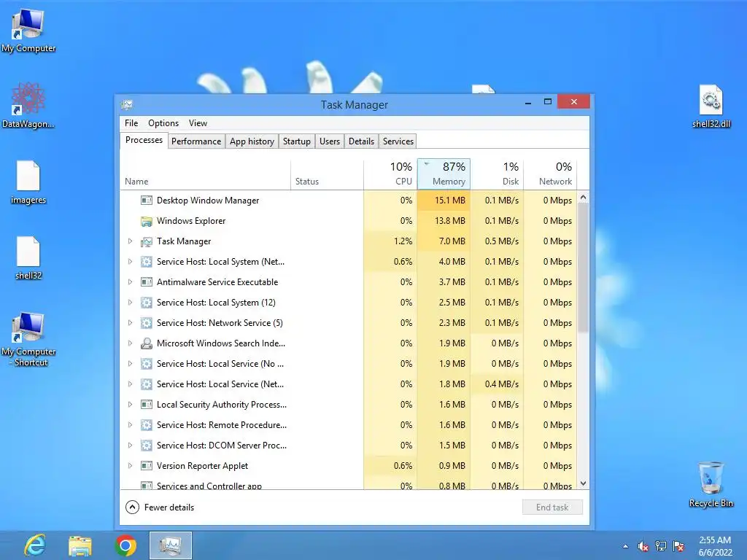Click gear icon of Service Host: Local Service (No ...

coord(146,364)
